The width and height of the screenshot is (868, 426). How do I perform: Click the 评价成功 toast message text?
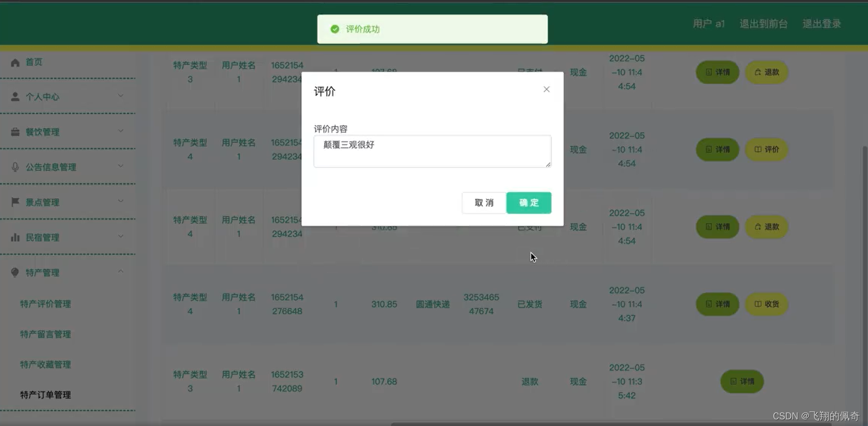(362, 29)
